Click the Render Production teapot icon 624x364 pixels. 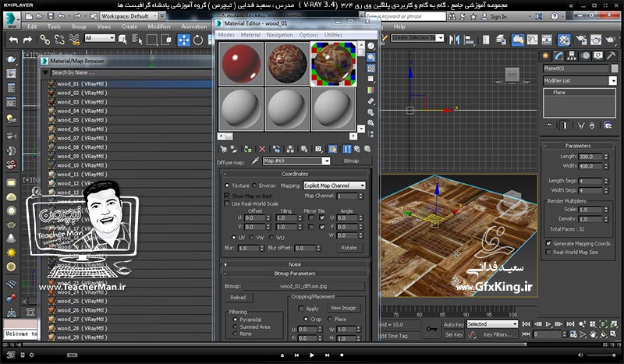coord(610,40)
